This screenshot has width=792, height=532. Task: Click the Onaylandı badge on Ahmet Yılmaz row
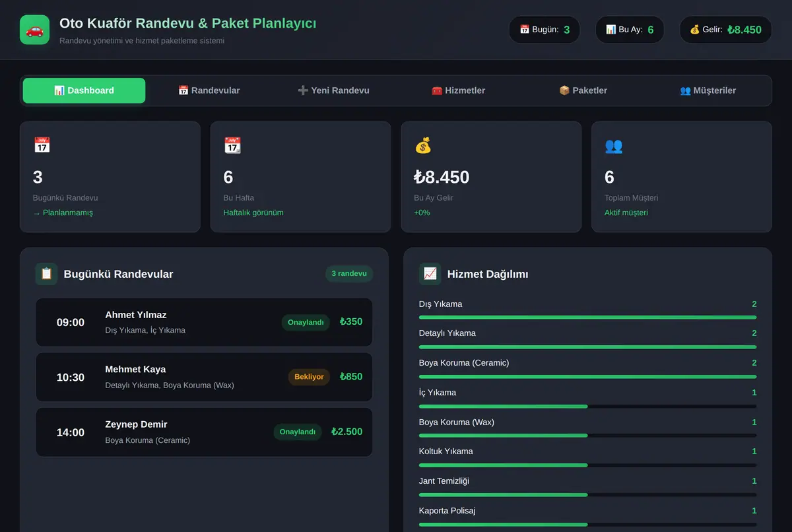pyautogui.click(x=306, y=322)
